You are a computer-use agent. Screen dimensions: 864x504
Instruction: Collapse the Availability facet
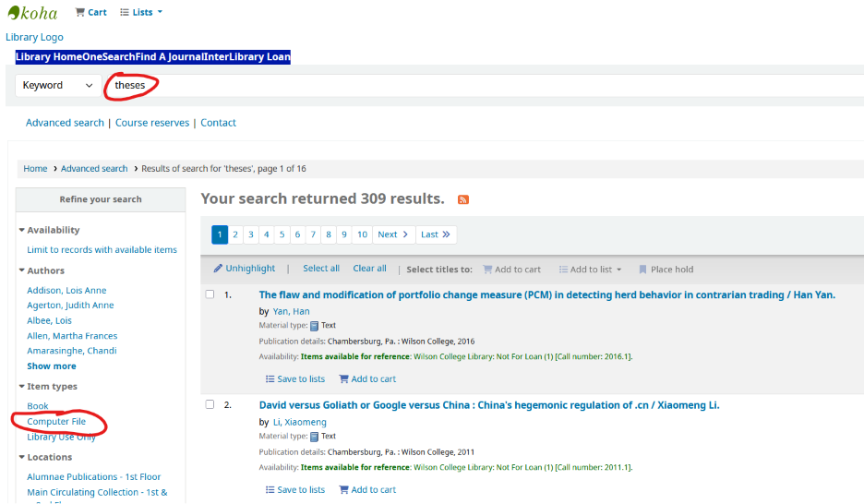49,230
